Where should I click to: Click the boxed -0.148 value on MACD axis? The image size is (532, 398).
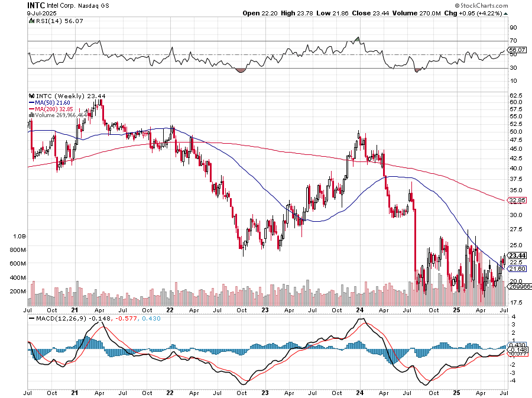point(518,350)
